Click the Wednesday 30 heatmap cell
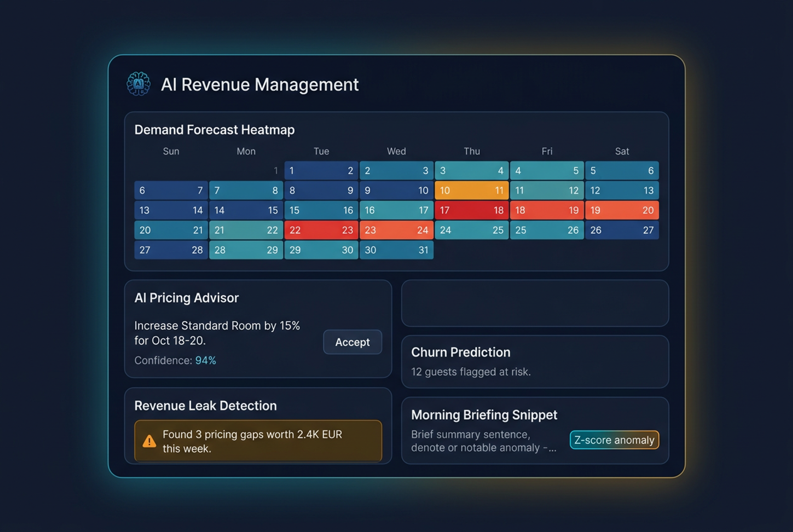 [396, 250]
